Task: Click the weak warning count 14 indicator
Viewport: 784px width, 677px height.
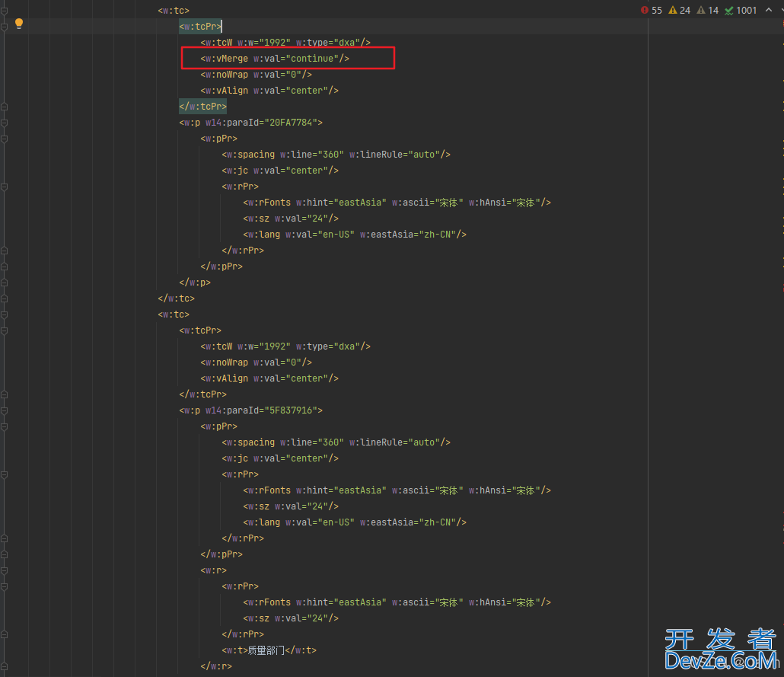Action: (x=707, y=11)
